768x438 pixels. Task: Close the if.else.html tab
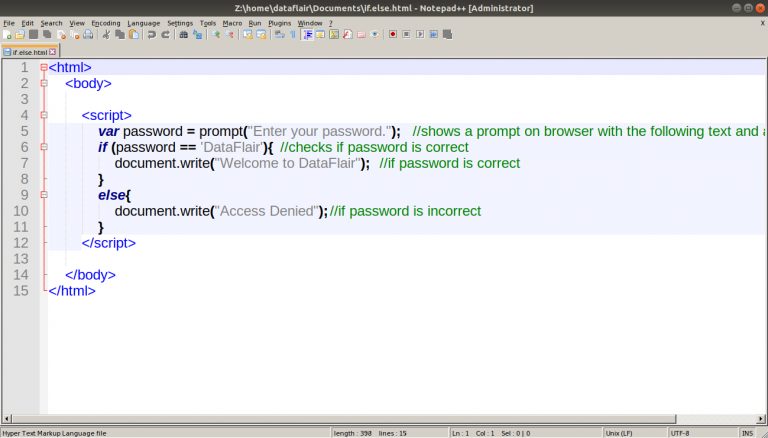tap(52, 51)
